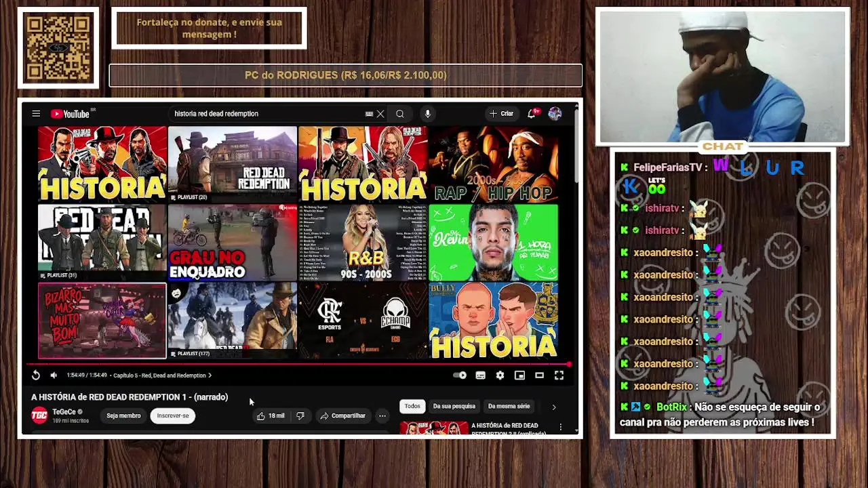Image resolution: width=868 pixels, height=488 pixels.
Task: Click the webcam overlay
Action: (723, 76)
